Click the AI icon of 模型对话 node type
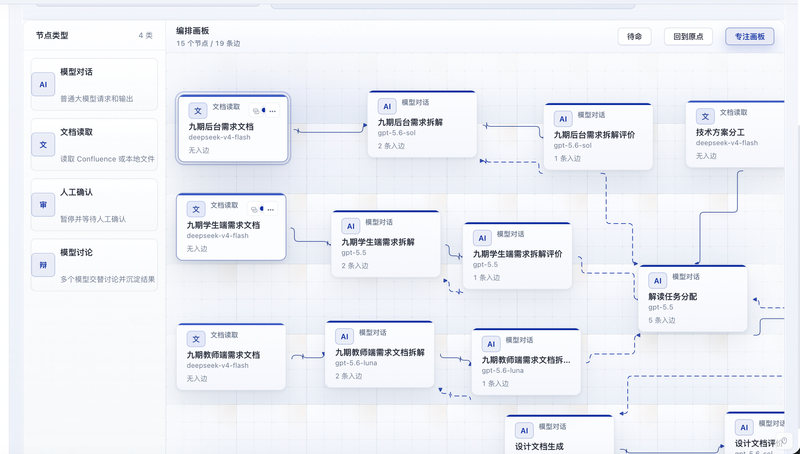 point(43,84)
